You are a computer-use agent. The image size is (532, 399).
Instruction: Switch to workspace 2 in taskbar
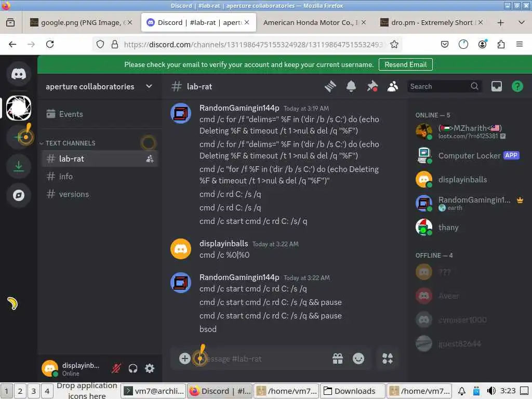[20, 391]
